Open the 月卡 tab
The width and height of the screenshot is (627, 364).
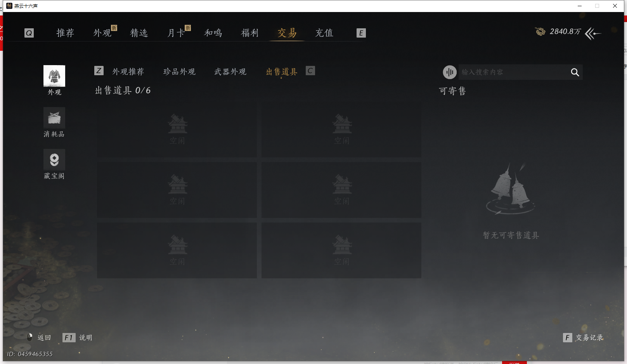tap(176, 33)
